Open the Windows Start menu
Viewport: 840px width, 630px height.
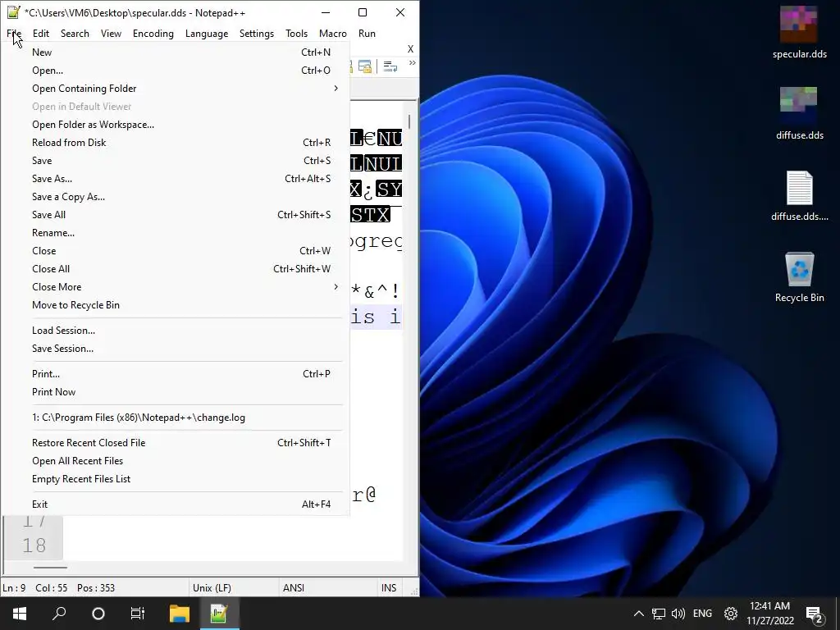20,614
